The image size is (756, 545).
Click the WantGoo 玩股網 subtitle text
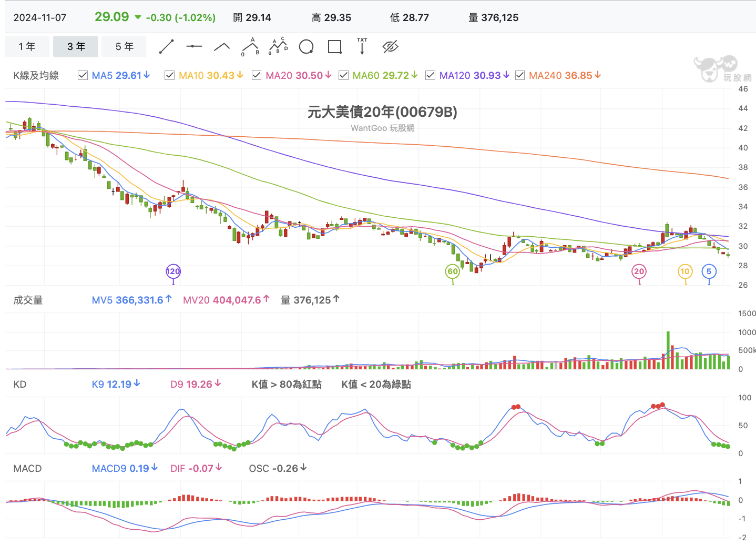point(382,128)
